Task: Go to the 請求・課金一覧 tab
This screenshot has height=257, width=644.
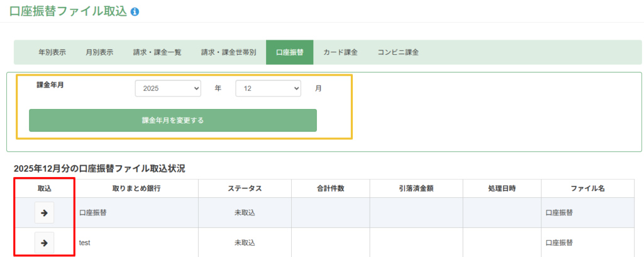Action: pyautogui.click(x=157, y=52)
